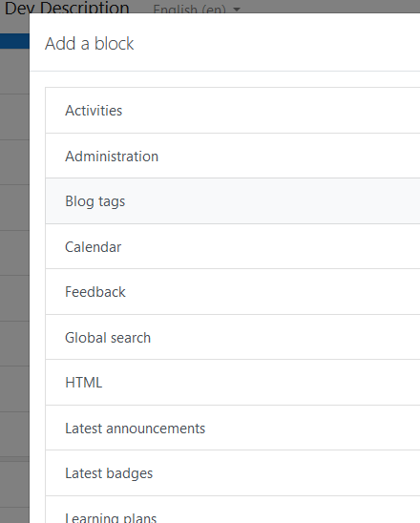
Task: Click the dimmed sidebar row beside Latest announcements
Action: tap(14, 434)
